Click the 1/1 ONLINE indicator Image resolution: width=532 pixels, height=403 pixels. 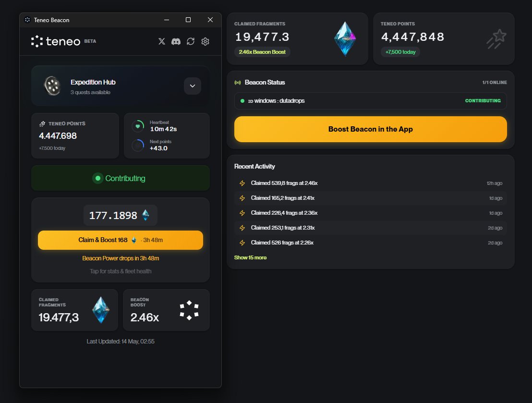(495, 83)
